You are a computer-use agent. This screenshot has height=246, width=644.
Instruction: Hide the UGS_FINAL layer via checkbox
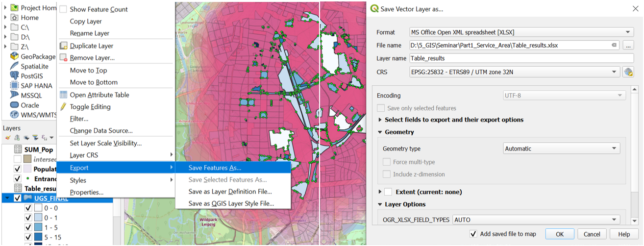click(x=18, y=198)
